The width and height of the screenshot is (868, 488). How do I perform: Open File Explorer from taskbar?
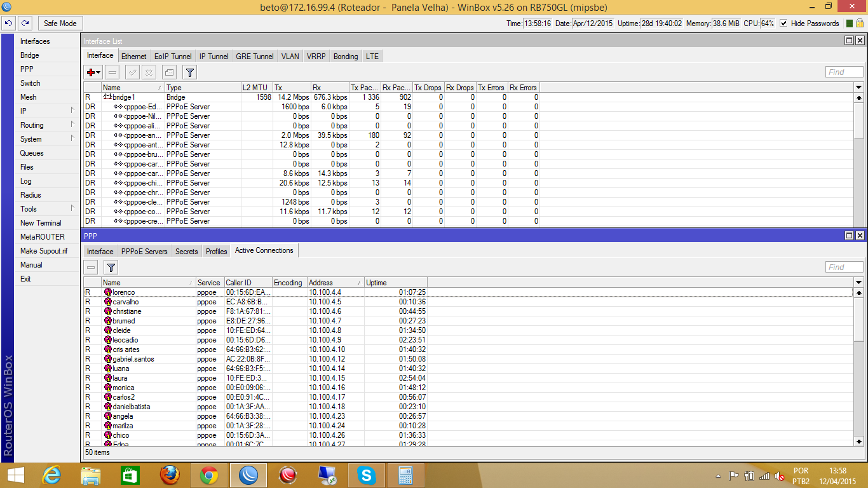tap(91, 475)
